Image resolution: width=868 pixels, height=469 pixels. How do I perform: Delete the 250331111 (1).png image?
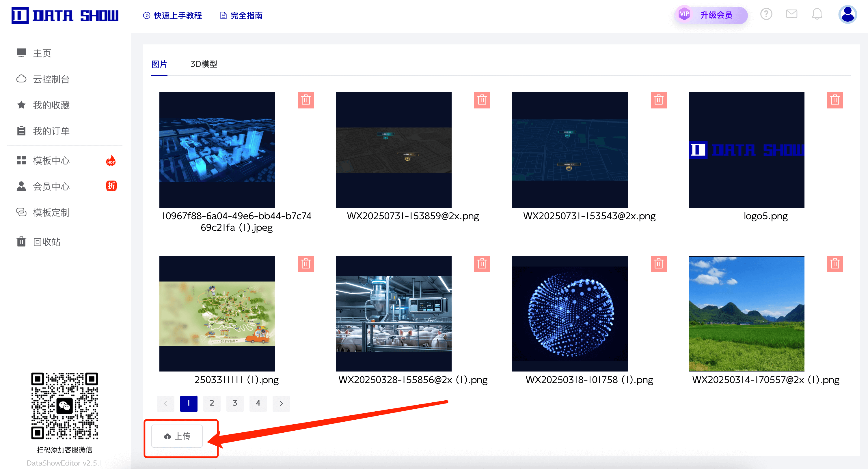click(306, 264)
